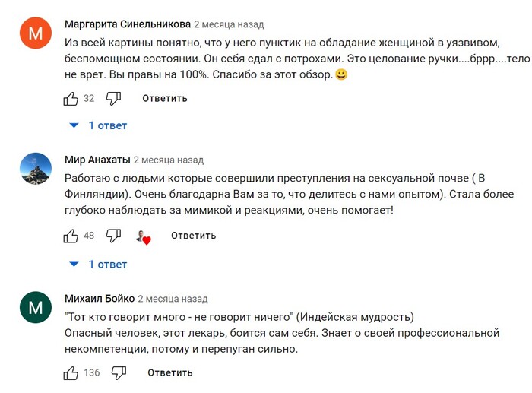Dislike the comment by Мир Анахаты
Screen dimensions: 532x393
click(x=113, y=236)
